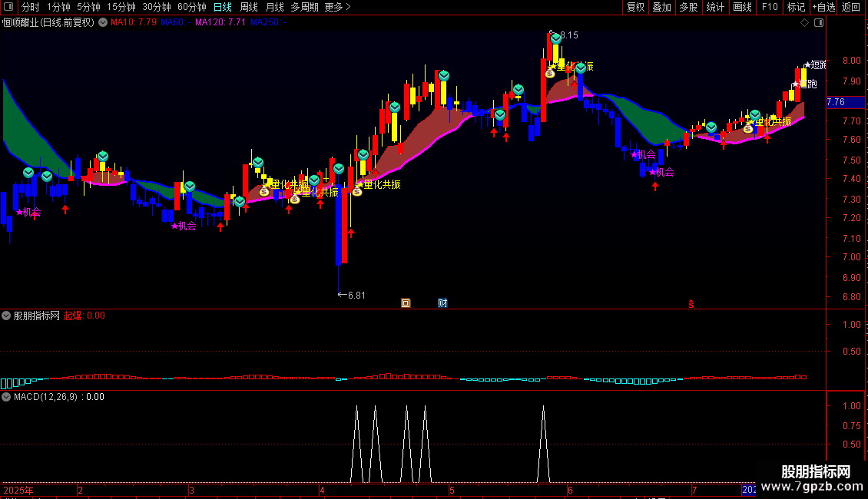The height and width of the screenshot is (499, 868).
Task: Click month 7 on time axis
Action: coord(694,491)
